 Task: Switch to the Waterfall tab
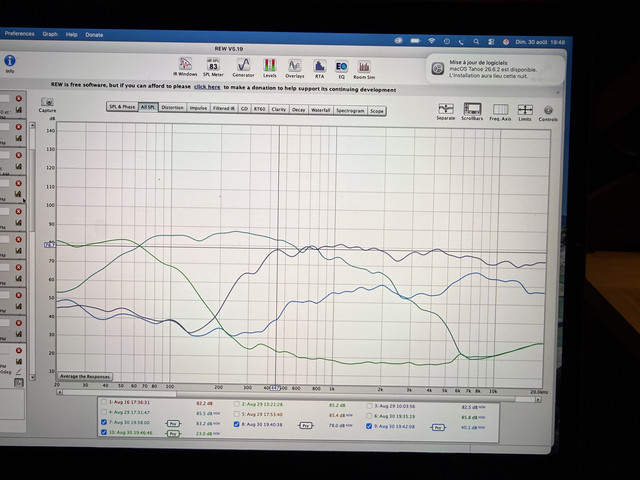point(320,110)
